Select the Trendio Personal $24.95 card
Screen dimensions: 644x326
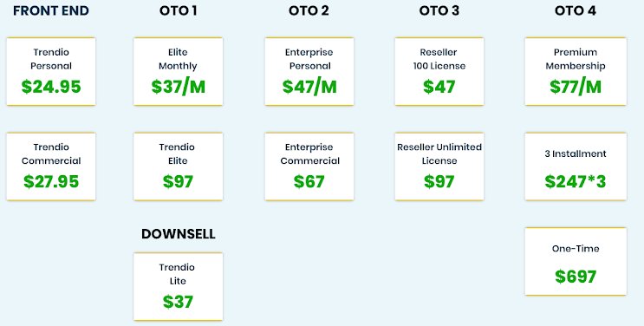pos(51,72)
